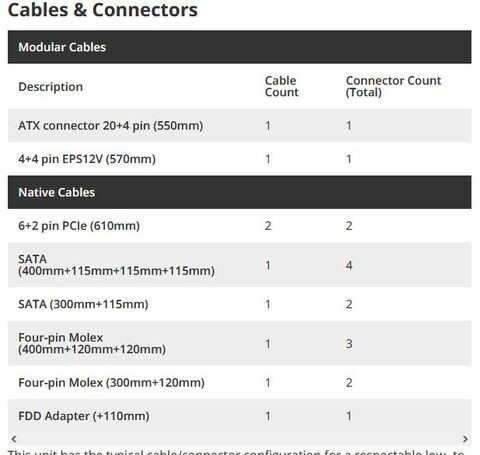Click the horizontal scrollbar track under the table
Viewport: 480px width, 455px height.
(239, 439)
